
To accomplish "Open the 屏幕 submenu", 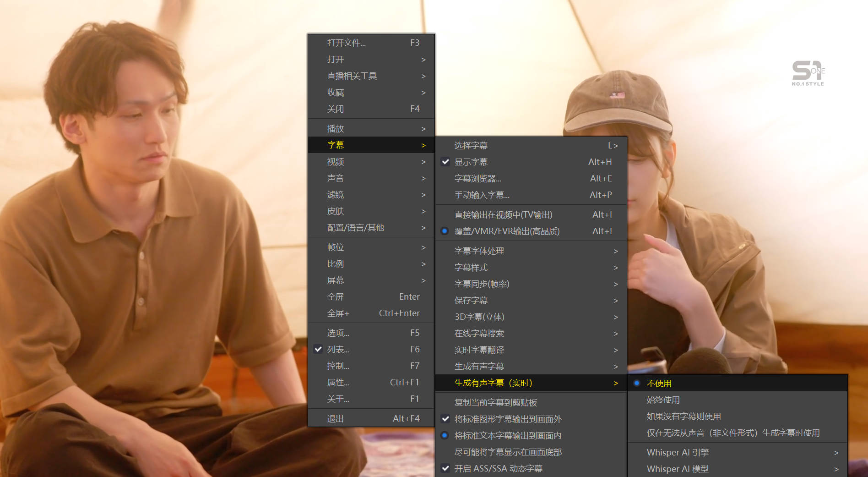I will (371, 280).
